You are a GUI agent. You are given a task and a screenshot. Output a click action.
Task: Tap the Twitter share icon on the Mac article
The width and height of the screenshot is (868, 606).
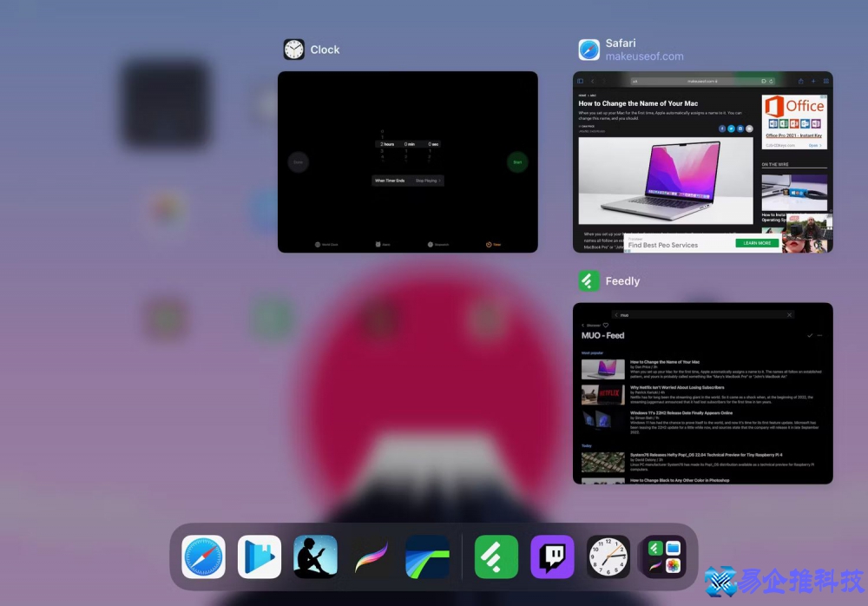click(x=731, y=128)
